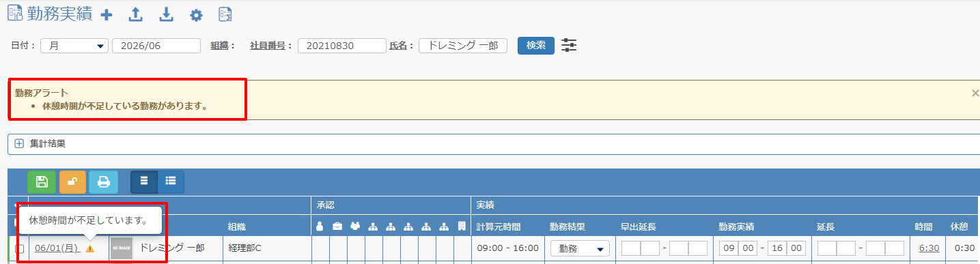Image resolution: width=980 pixels, height=264 pixels.
Task: Click the green save button
Action: pos(42,181)
